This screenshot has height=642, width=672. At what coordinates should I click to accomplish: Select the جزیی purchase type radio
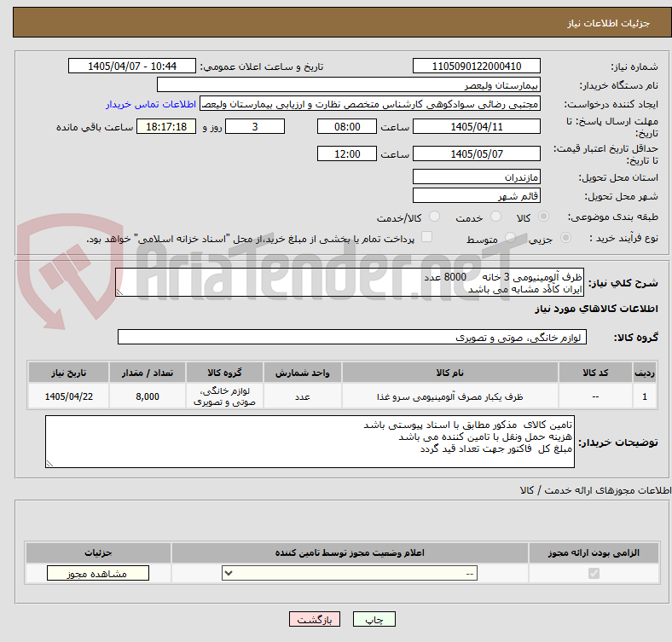(x=565, y=237)
